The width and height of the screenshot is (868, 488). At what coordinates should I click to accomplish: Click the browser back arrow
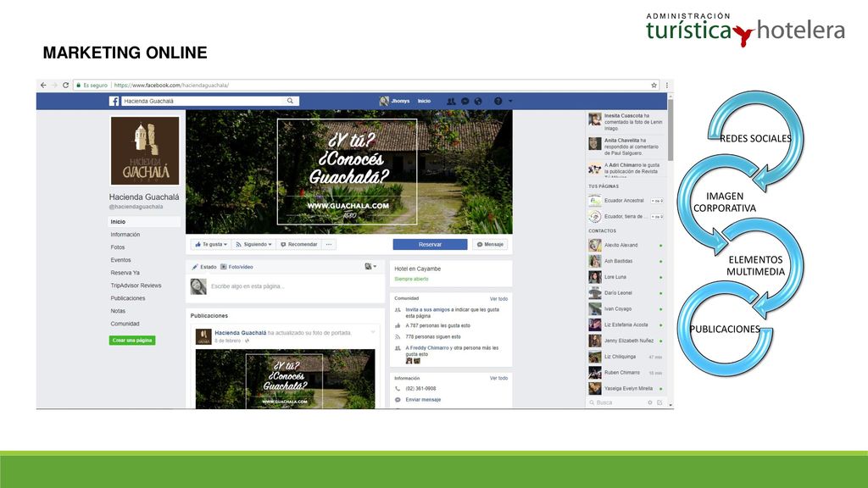[43, 86]
